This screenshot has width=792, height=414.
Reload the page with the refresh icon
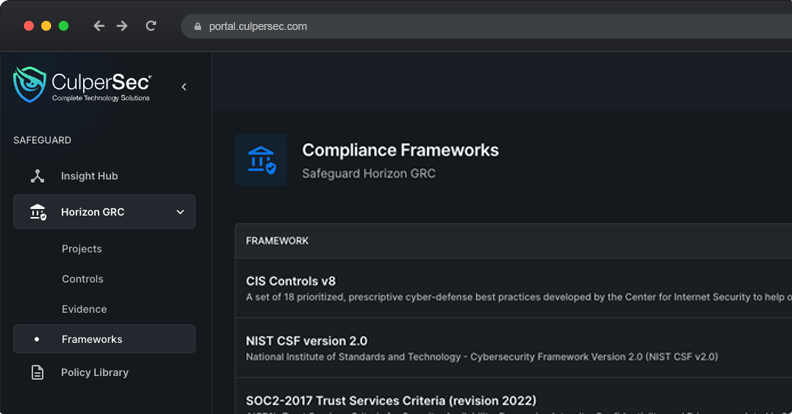tap(151, 26)
